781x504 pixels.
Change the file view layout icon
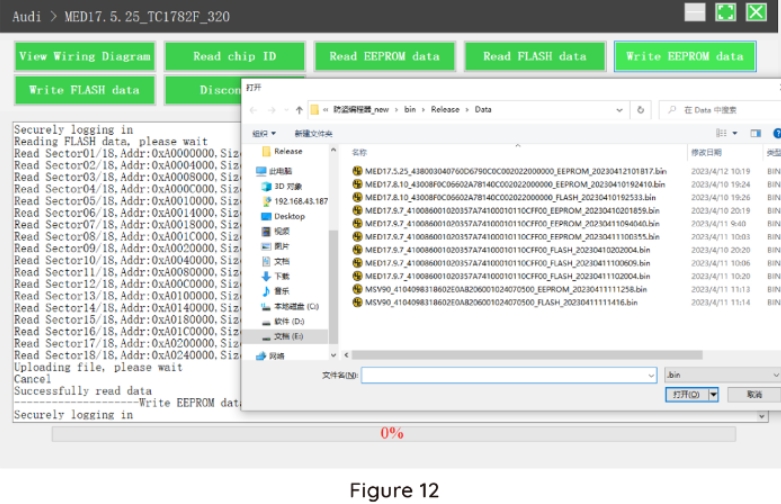click(x=721, y=133)
